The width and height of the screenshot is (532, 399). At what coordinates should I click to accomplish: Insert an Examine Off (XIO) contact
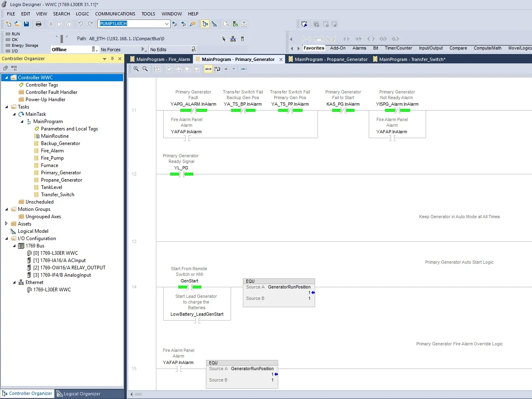pyautogui.click(x=359, y=39)
